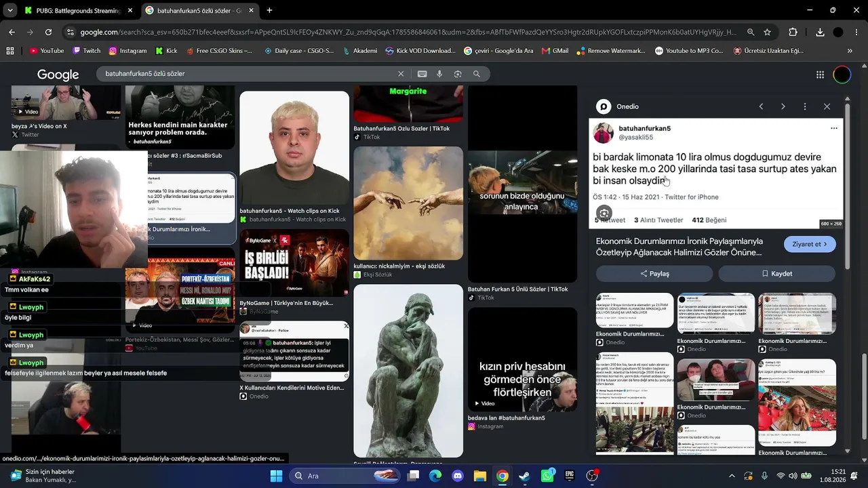Image resolution: width=868 pixels, height=488 pixels.
Task: Open the Google apps grid
Action: [820, 75]
